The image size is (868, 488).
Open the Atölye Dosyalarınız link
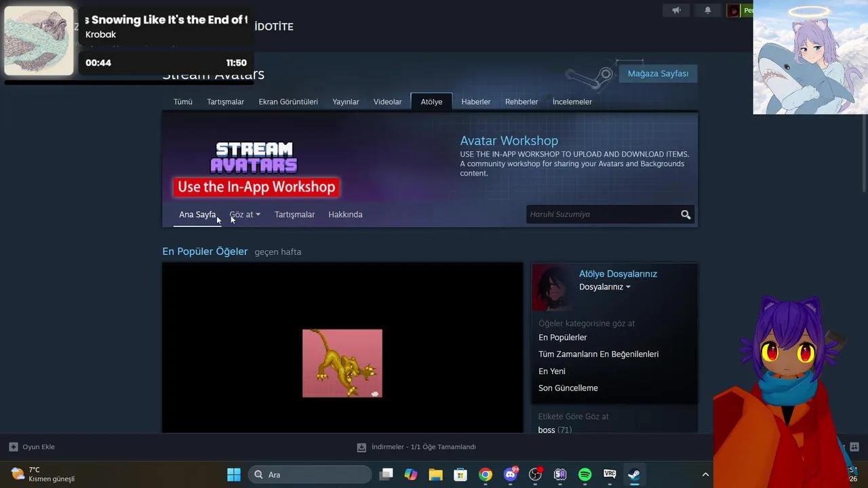click(x=618, y=274)
